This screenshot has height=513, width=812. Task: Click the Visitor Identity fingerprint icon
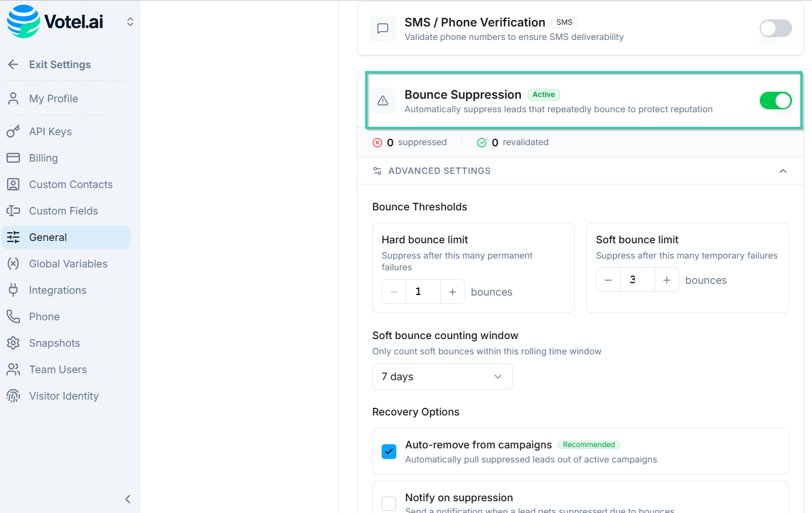click(x=14, y=395)
